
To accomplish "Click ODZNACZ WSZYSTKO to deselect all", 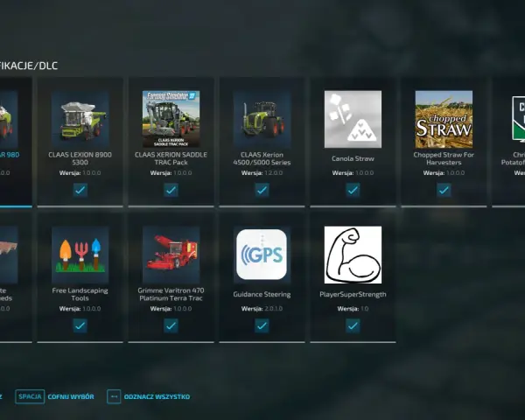I will tap(157, 397).
